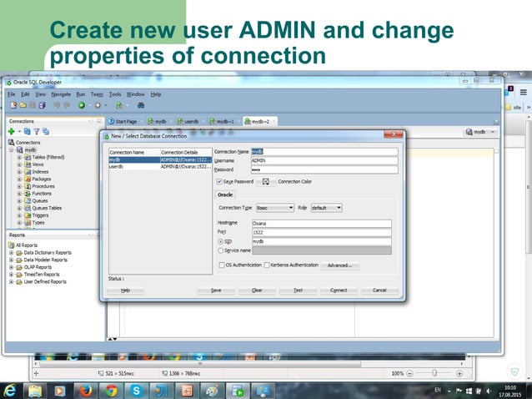The width and height of the screenshot is (532, 399).
Task: Click the Connect button
Action: (339, 290)
